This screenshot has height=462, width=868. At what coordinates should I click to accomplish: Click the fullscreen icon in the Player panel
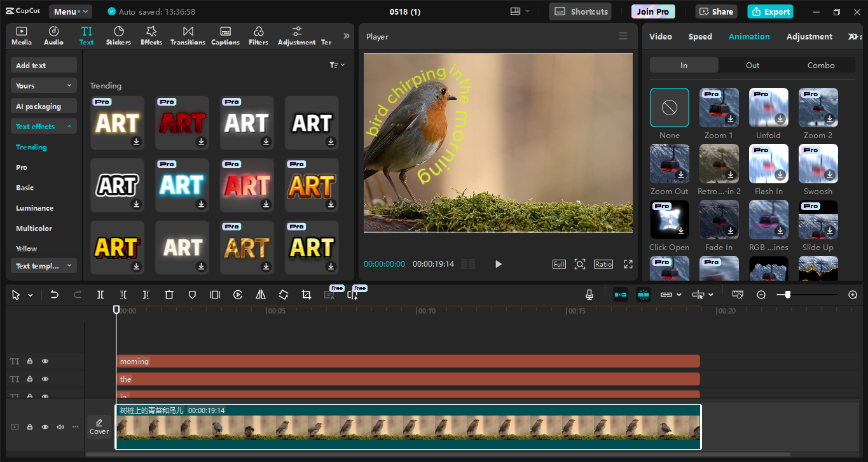click(628, 264)
